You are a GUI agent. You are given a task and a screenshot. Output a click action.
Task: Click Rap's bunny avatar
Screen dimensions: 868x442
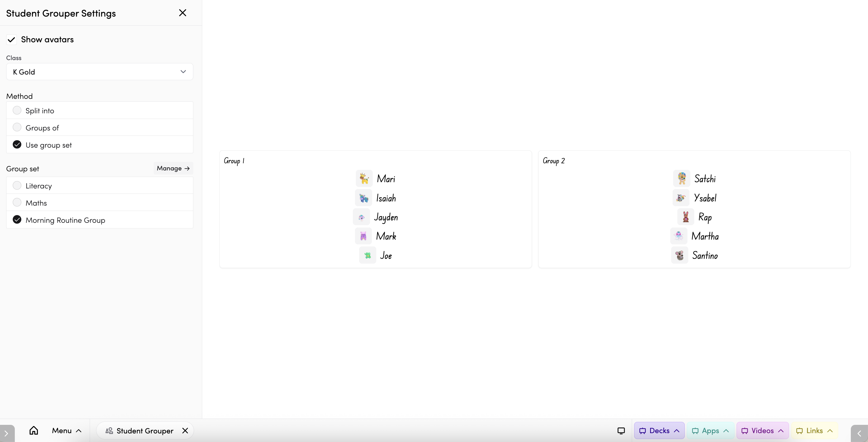click(685, 217)
